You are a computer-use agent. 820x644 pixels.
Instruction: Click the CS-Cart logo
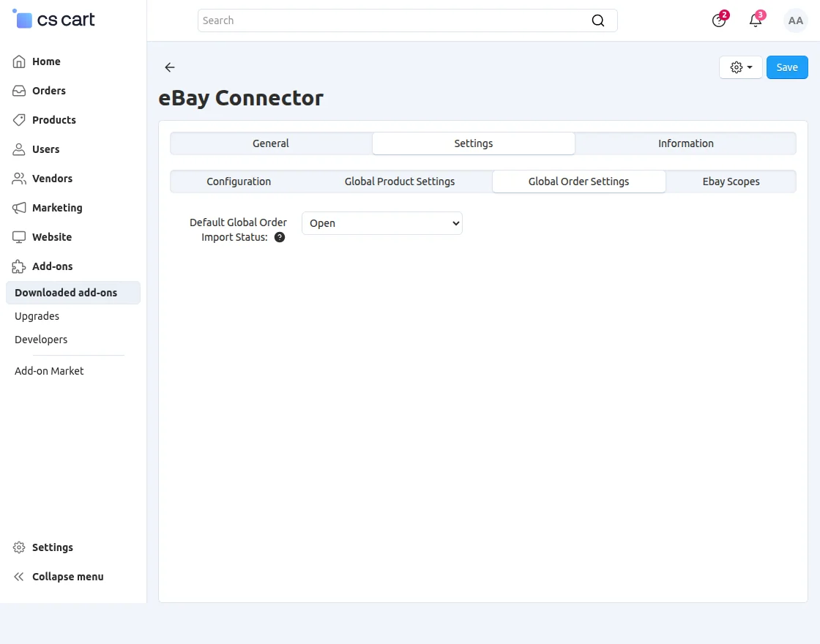pyautogui.click(x=53, y=20)
